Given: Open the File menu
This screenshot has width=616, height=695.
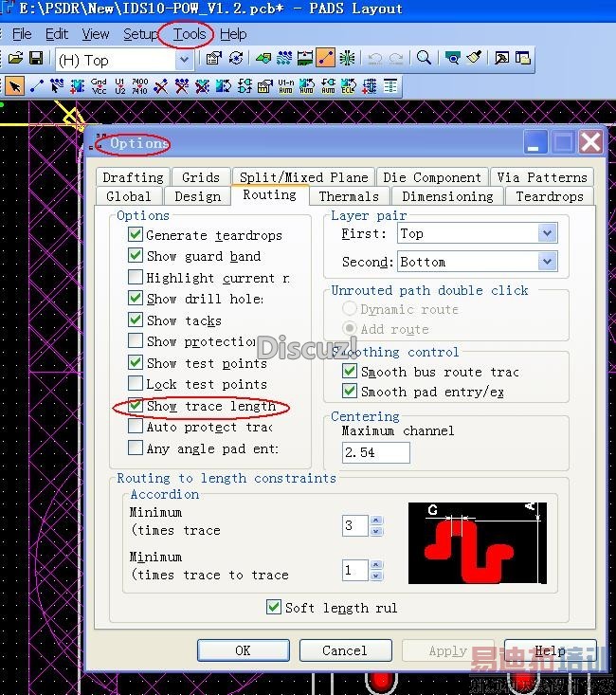Looking at the screenshot, I should (x=22, y=34).
